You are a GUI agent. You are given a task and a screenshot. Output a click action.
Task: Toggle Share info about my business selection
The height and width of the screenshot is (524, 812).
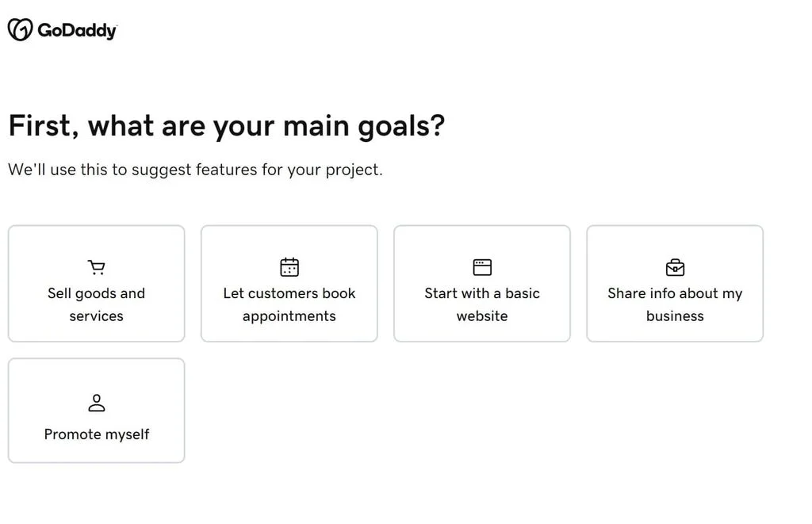click(x=675, y=283)
